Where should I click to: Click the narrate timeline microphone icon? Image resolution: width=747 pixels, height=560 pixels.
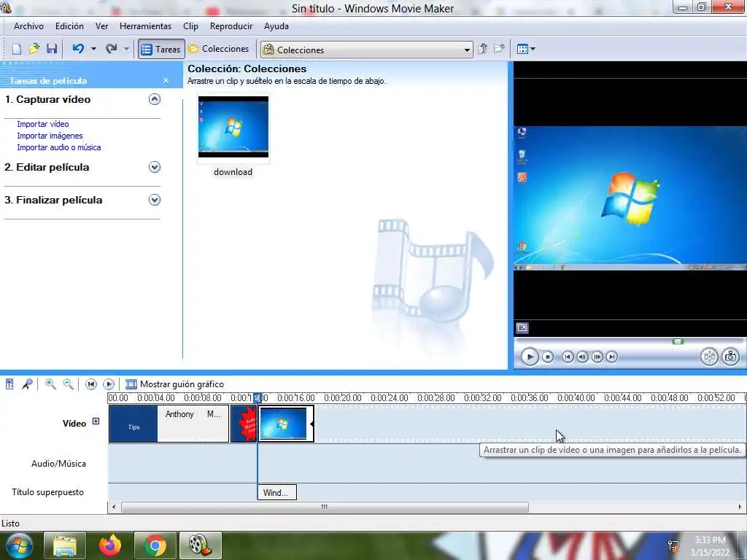pyautogui.click(x=27, y=384)
